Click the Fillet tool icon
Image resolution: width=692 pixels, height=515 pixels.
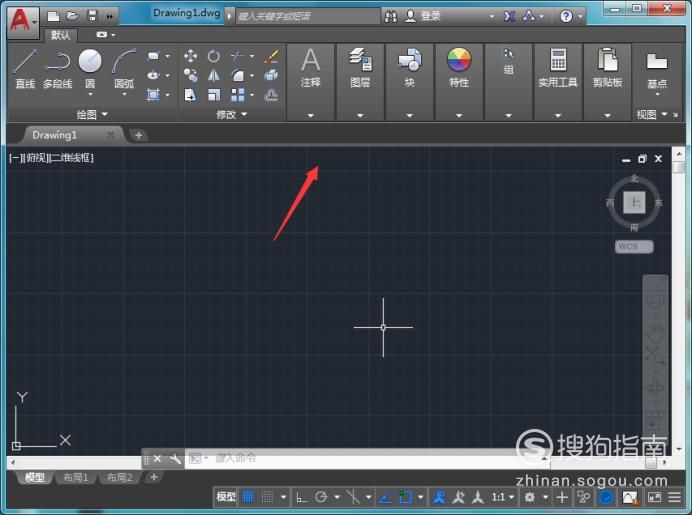(237, 75)
